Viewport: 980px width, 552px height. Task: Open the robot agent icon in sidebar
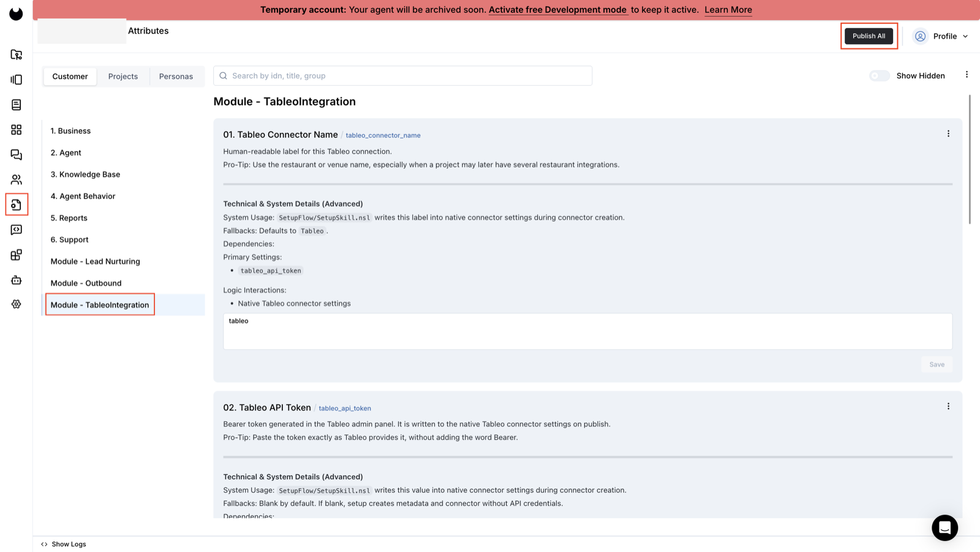click(16, 280)
